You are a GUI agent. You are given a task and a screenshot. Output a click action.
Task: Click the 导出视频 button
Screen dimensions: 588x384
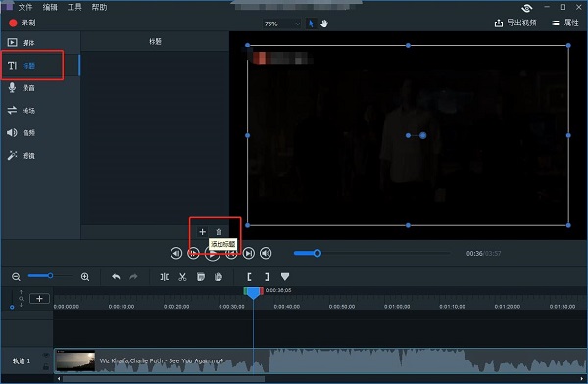(515, 23)
